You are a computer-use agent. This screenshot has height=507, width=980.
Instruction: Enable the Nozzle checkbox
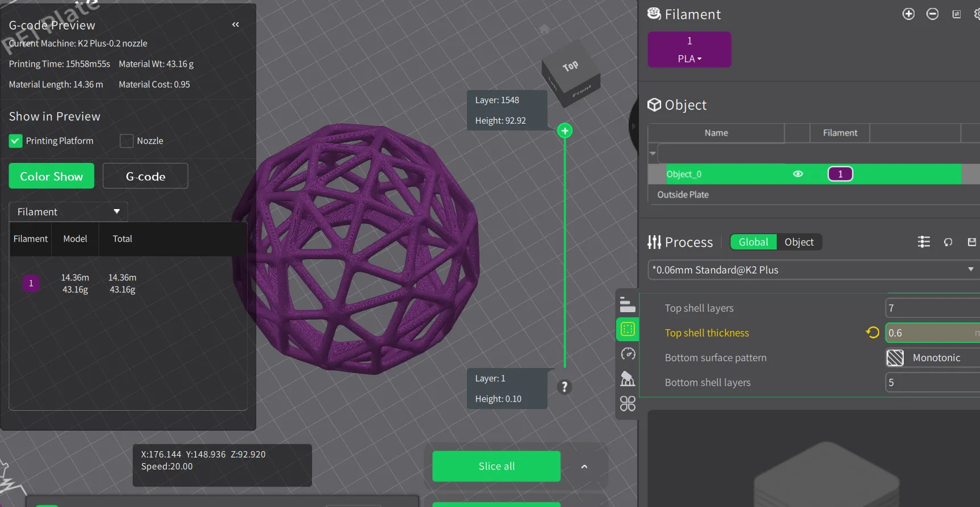coord(126,141)
